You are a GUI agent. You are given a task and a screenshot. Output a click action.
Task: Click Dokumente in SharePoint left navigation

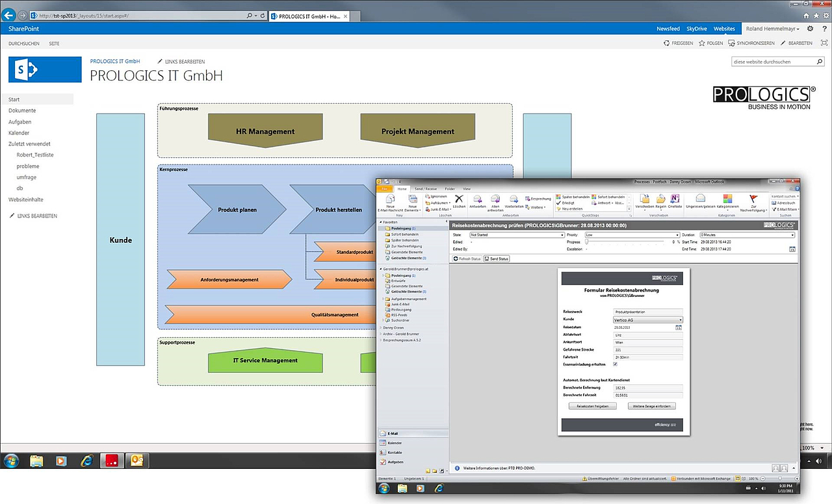[22, 111]
